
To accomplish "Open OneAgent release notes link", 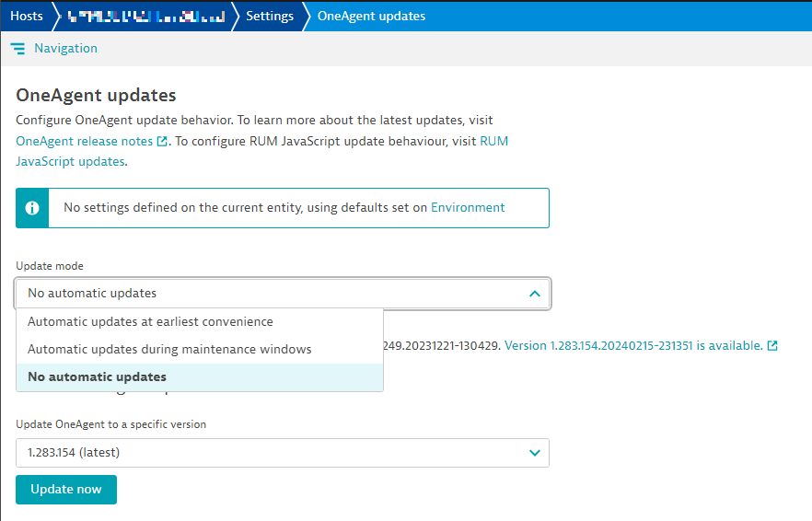I will [85, 141].
